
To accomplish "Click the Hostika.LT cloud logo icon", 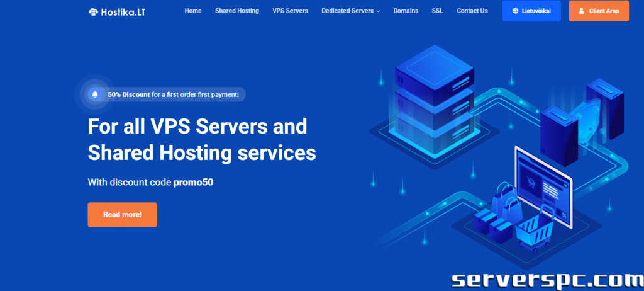I will 93,11.
